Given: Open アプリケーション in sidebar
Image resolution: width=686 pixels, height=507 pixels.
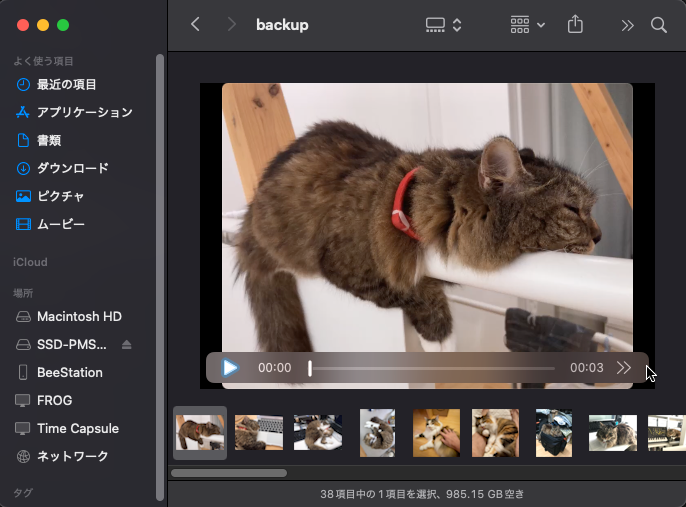Looking at the screenshot, I should [84, 112].
